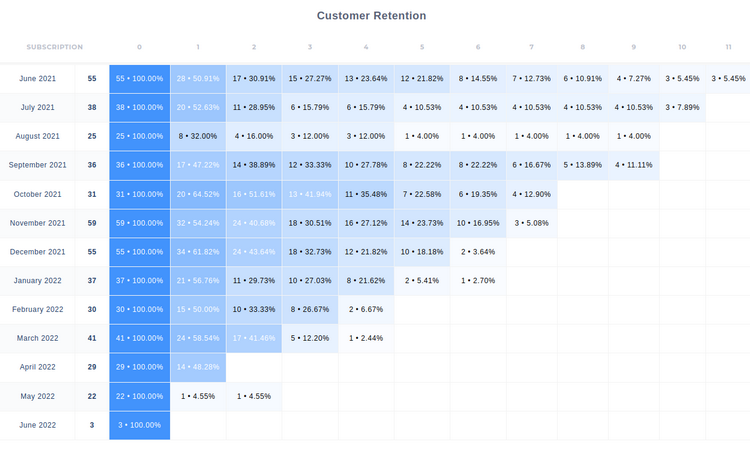Click cell '15 • 27.27%'
This screenshot has height=450, width=750.
tap(310, 78)
